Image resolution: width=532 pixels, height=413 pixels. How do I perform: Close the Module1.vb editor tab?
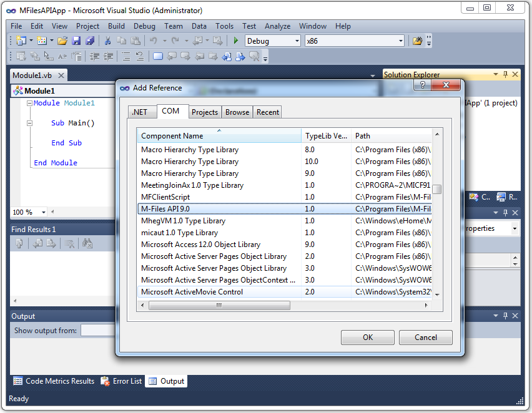(61, 75)
